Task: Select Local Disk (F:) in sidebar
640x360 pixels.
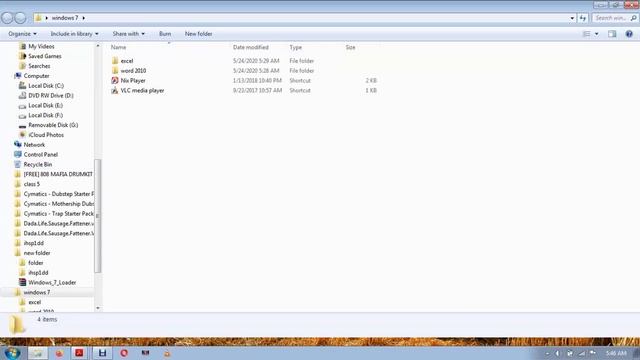Action: pos(45,115)
